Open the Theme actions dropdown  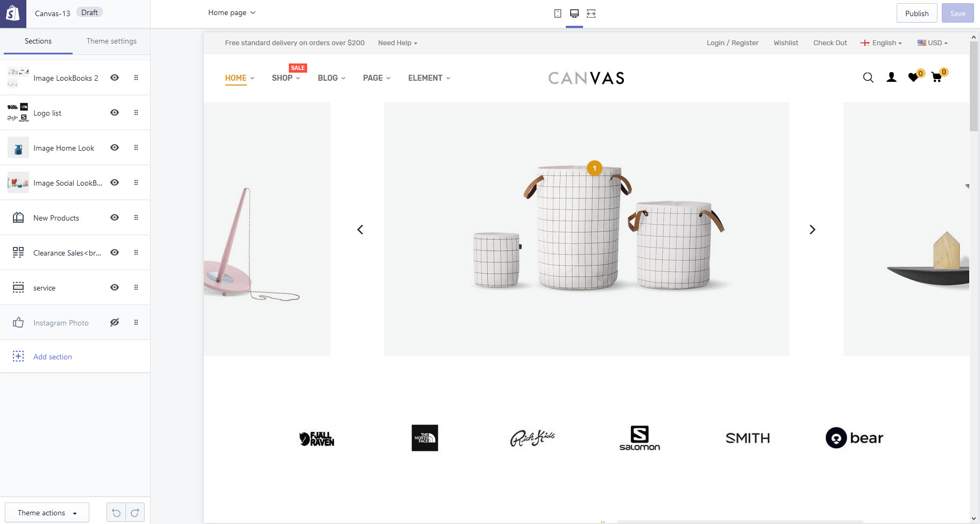[47, 513]
